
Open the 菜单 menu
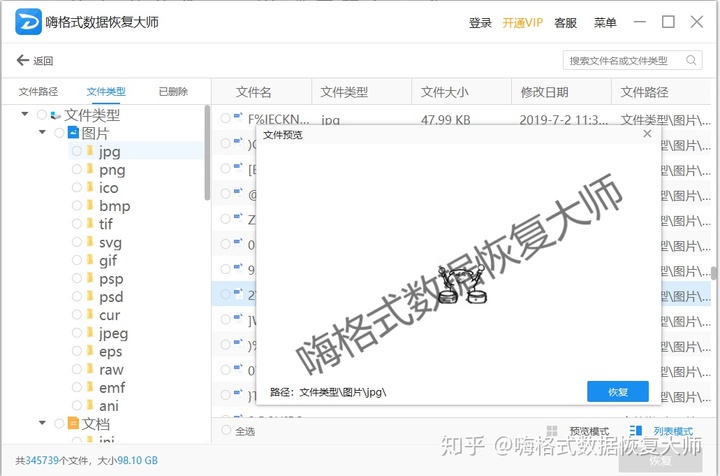click(605, 22)
